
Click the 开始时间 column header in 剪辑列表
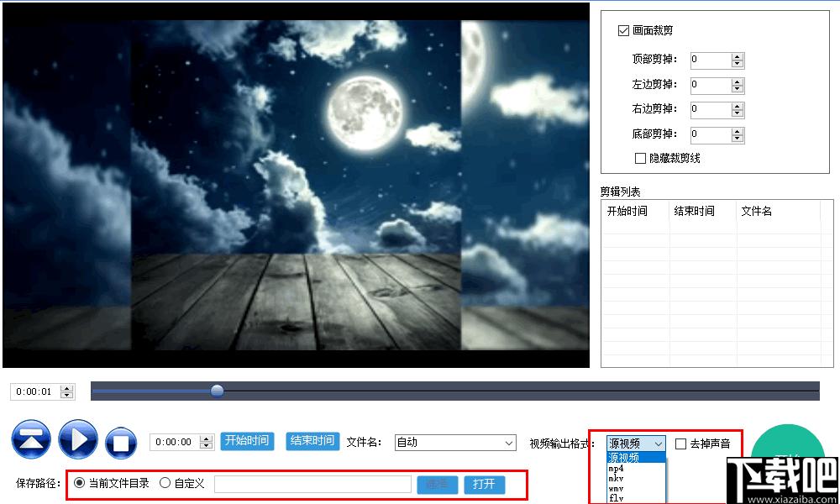point(635,212)
